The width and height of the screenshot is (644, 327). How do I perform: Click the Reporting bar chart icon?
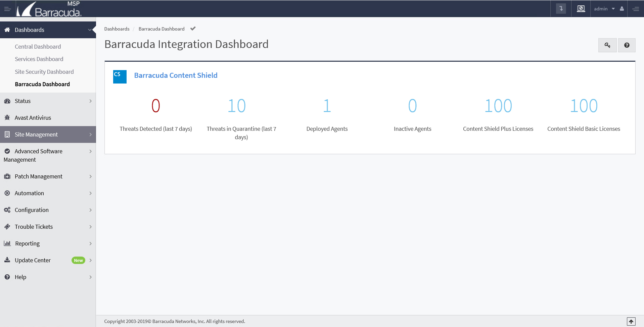click(x=7, y=243)
